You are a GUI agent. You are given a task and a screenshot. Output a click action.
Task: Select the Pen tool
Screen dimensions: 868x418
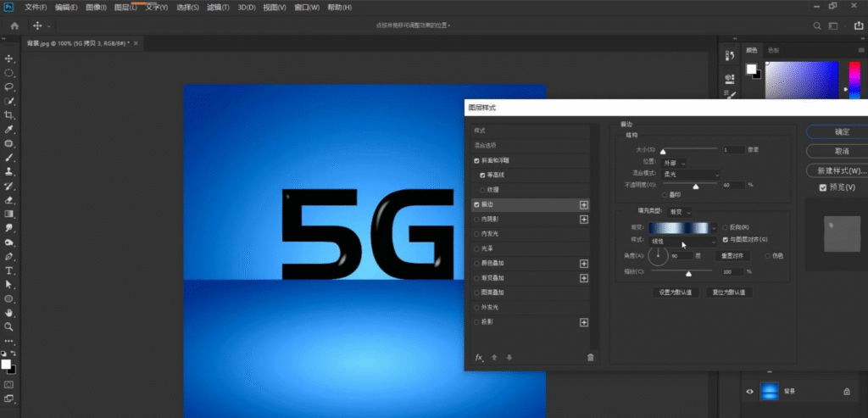point(8,256)
